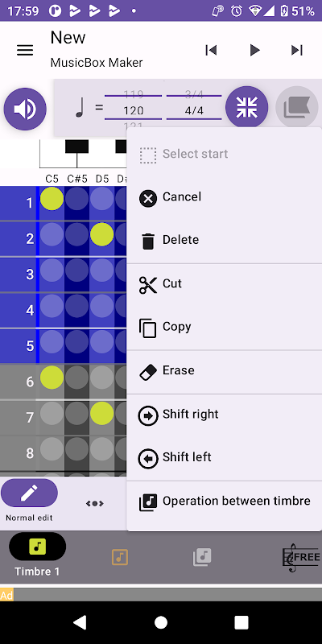Toggle the C5 note on row 3
Image resolution: width=322 pixels, height=644 pixels.
[x=52, y=270]
